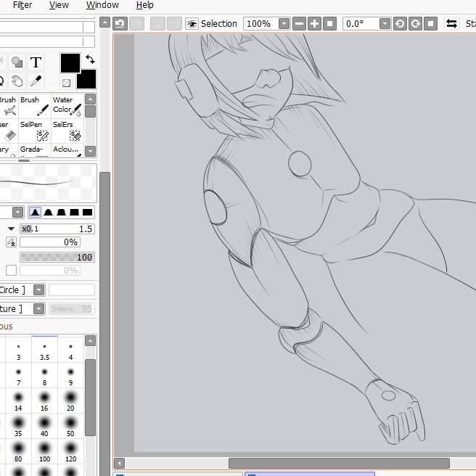Click the empty field beside Circle dropdown
The image size is (476, 476).
pyautogui.click(x=72, y=290)
